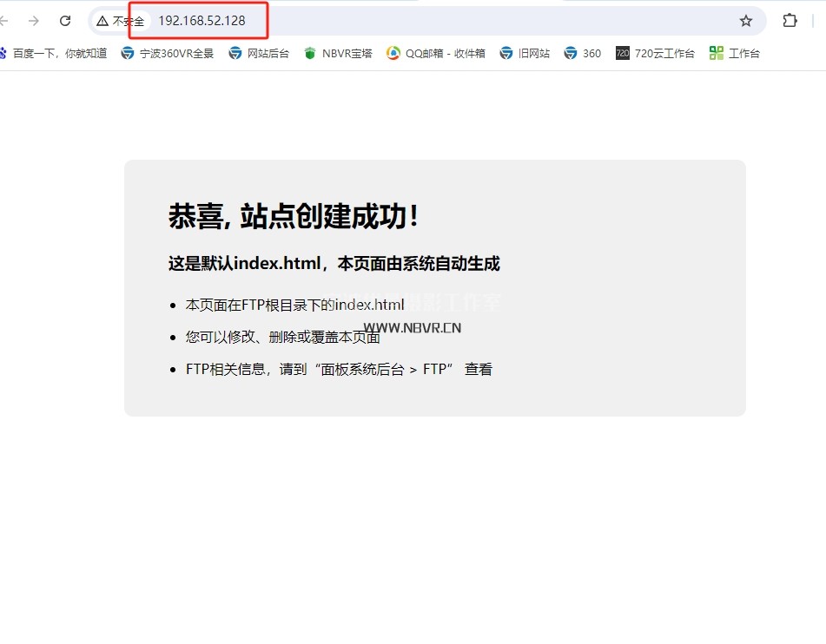Open the QQ邮箱 - 收件箱 bookmark
Screen dimensions: 826x644
click(436, 53)
